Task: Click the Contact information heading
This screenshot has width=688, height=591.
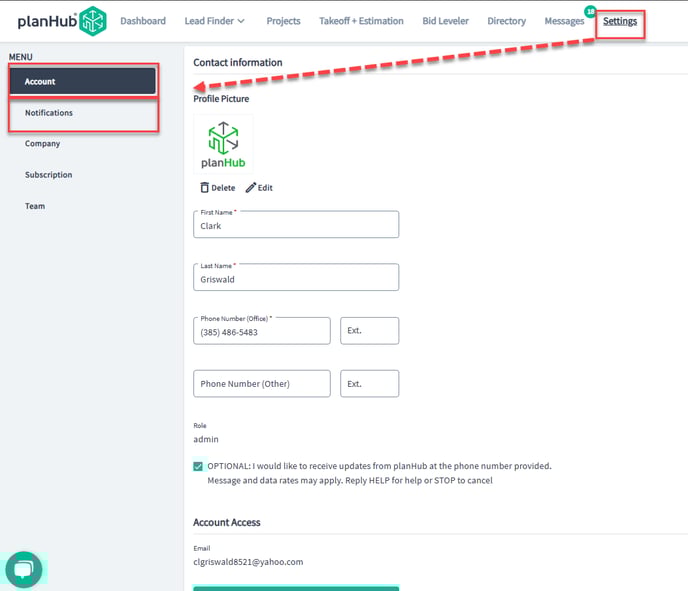Action: [x=238, y=63]
